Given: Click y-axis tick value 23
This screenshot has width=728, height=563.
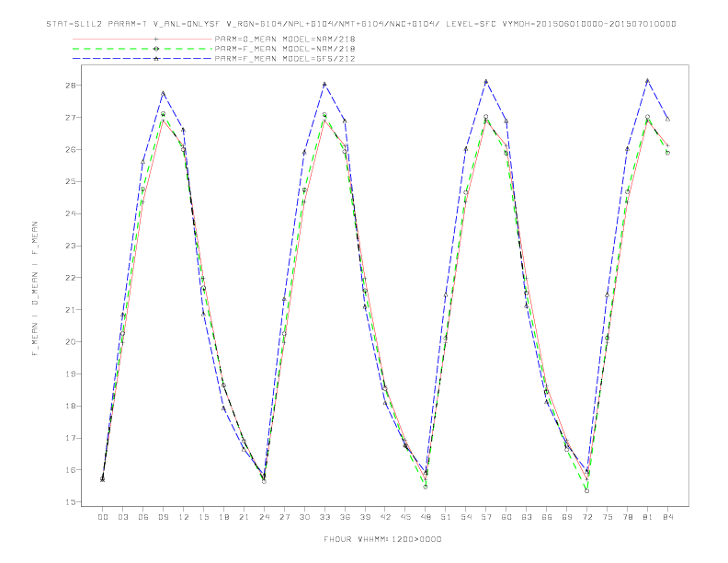Looking at the screenshot, I should (x=72, y=246).
